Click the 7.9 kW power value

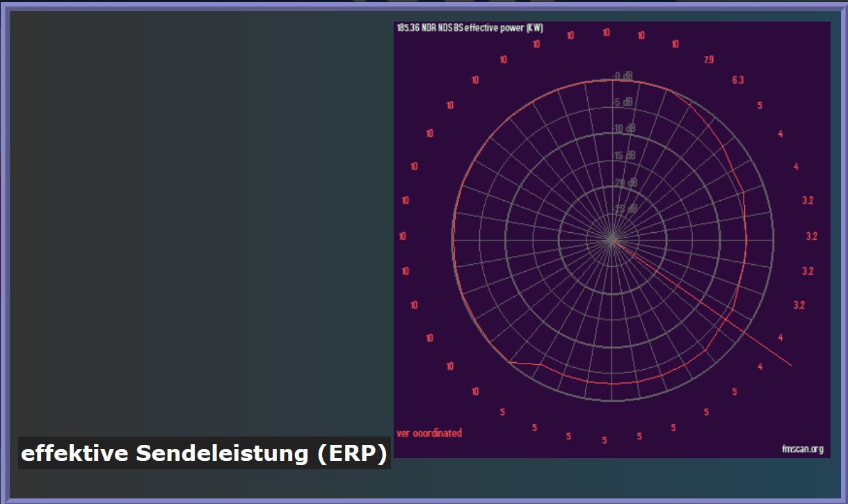click(x=708, y=60)
